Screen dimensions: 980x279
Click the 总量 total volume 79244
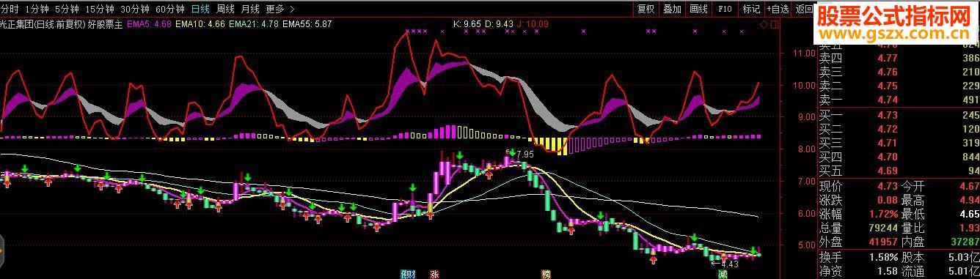882,227
